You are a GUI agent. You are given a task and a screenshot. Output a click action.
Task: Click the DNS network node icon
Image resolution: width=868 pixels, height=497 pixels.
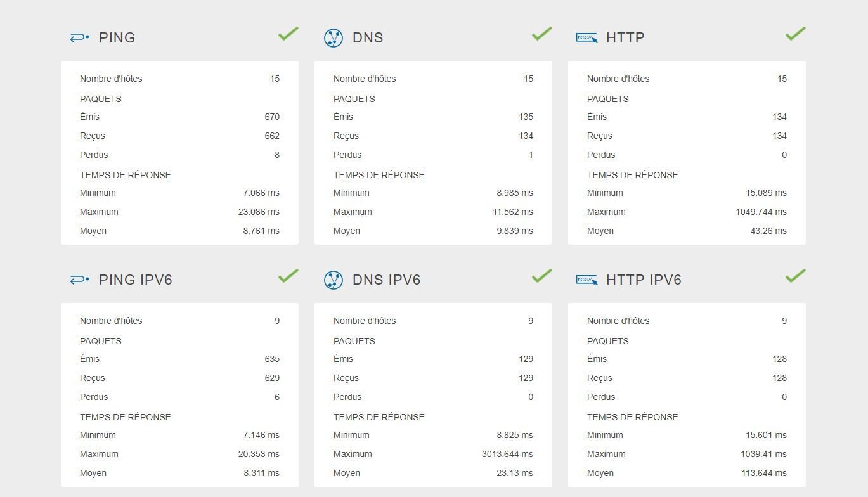pos(333,38)
